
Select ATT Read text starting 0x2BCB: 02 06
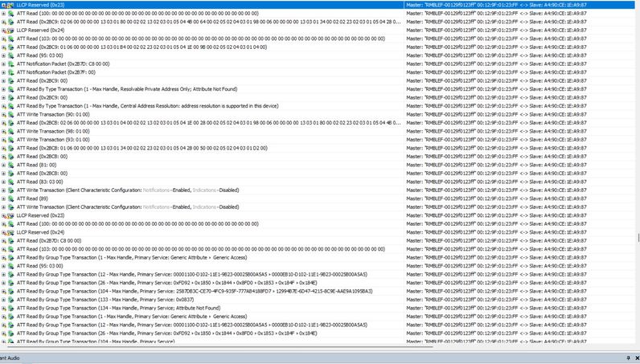(208, 123)
